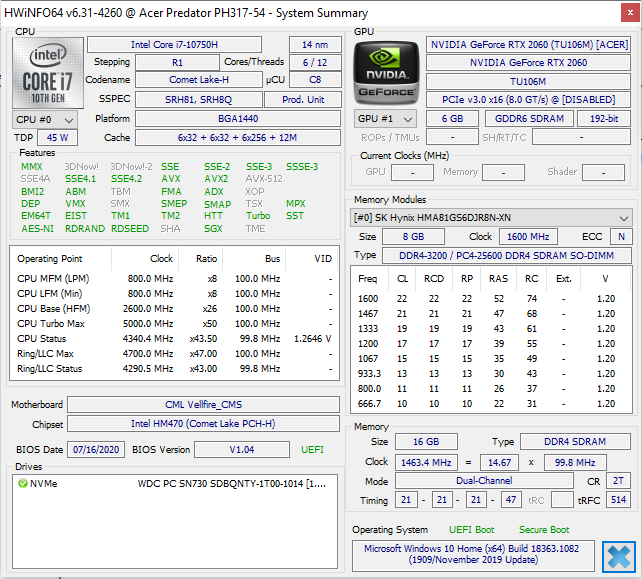This screenshot has width=642, height=579.
Task: Click the UEFI Boot label
Action: coord(472,529)
